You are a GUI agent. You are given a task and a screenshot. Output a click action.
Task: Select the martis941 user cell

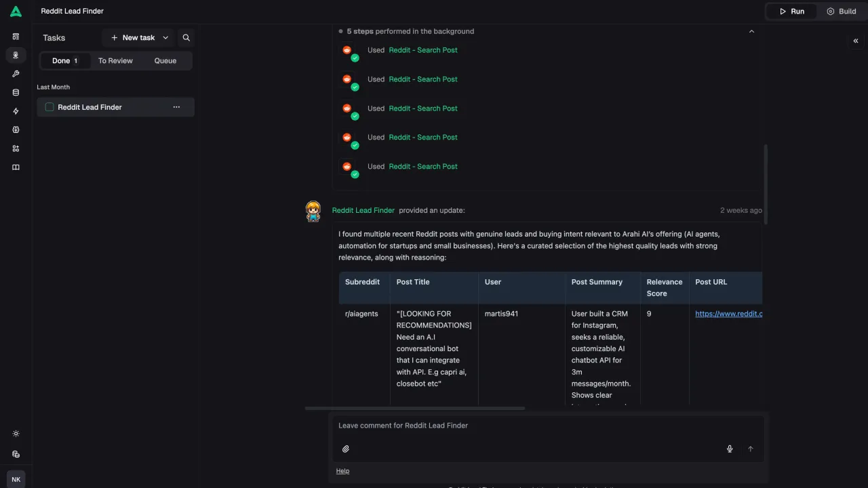pyautogui.click(x=521, y=354)
